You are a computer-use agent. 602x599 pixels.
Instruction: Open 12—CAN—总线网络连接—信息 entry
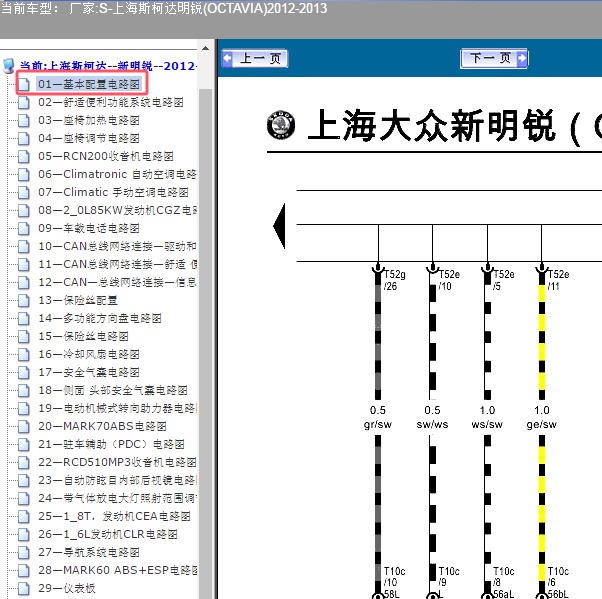pos(117,282)
